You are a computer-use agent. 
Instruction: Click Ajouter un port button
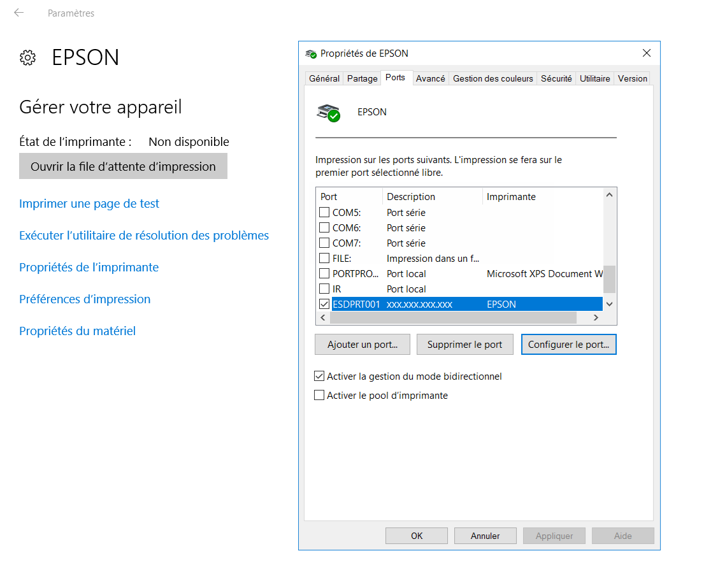point(363,345)
